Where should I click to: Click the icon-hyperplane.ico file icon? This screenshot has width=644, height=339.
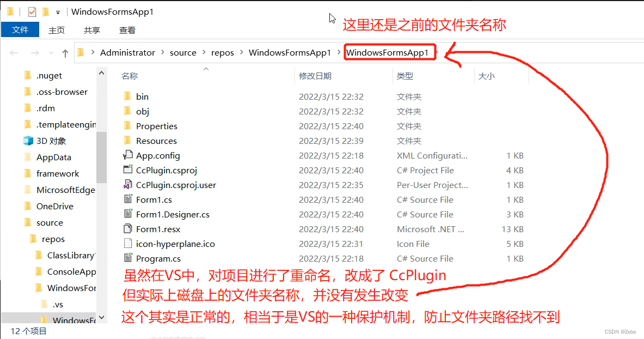point(128,243)
